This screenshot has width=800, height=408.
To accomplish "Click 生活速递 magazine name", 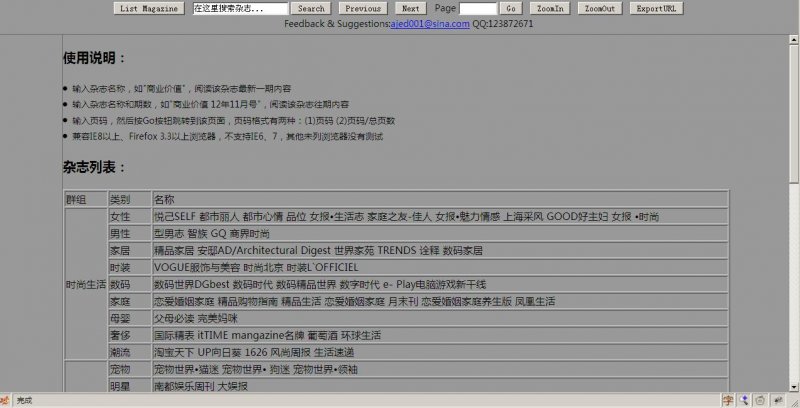I will 334,352.
